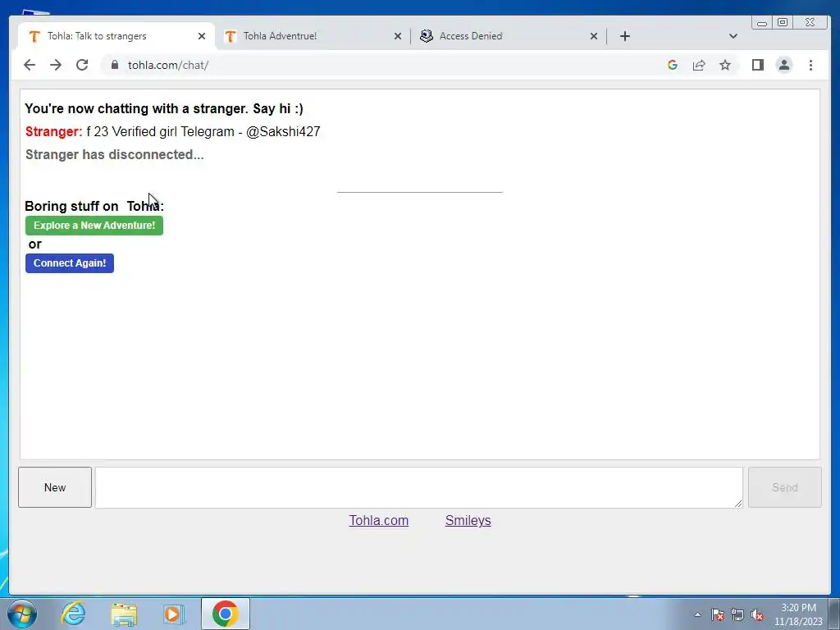Open the Tohla.com link

click(x=379, y=520)
